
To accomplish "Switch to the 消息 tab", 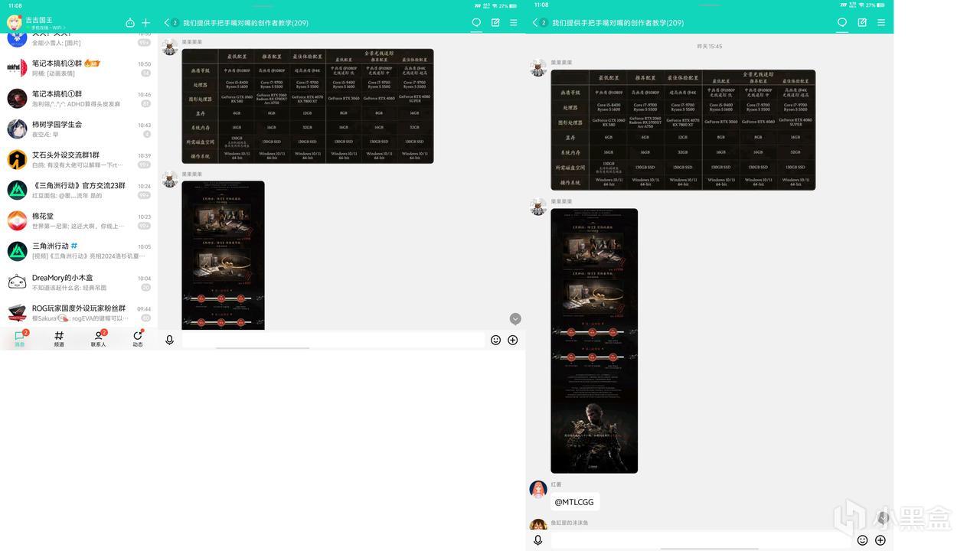I will pos(20,338).
